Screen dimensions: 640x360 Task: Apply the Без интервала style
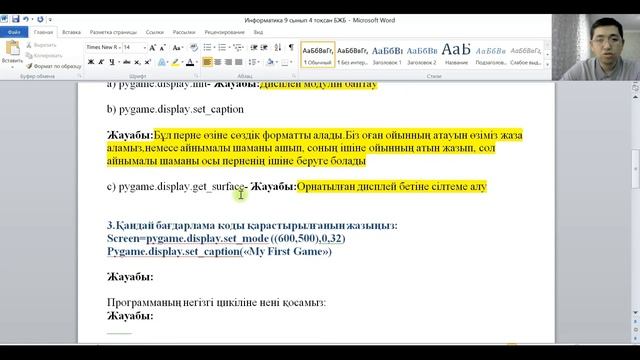pos(352,54)
